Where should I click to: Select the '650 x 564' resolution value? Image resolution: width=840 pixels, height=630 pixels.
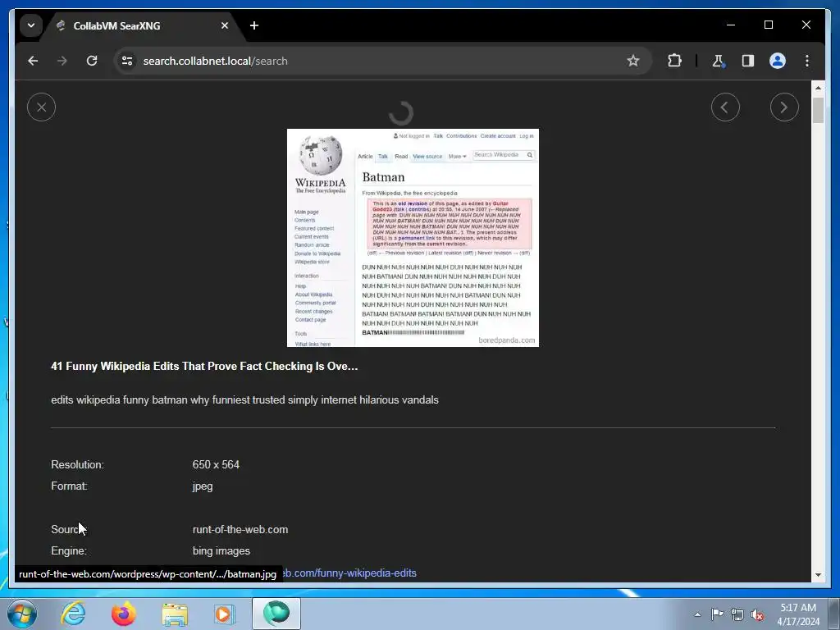coord(216,464)
